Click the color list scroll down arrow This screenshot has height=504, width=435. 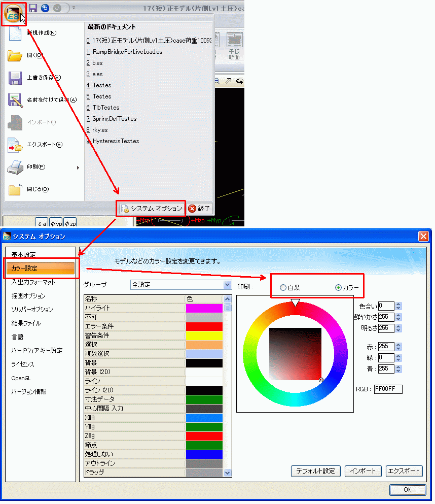[227, 473]
